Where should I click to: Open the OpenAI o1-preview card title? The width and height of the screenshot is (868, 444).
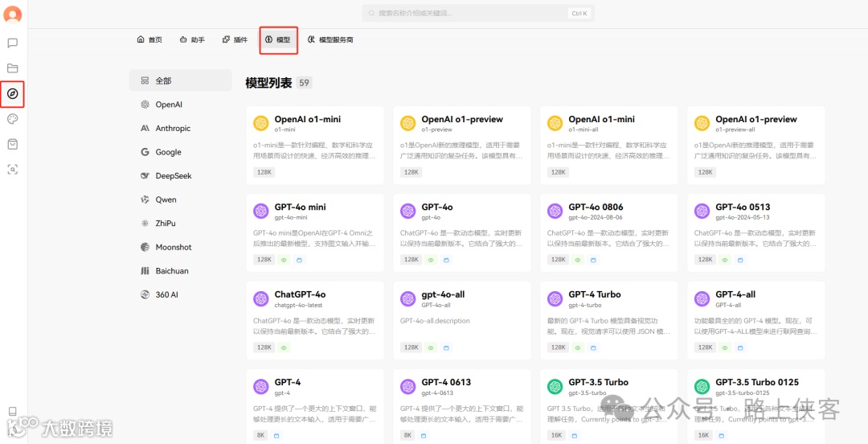(x=462, y=119)
